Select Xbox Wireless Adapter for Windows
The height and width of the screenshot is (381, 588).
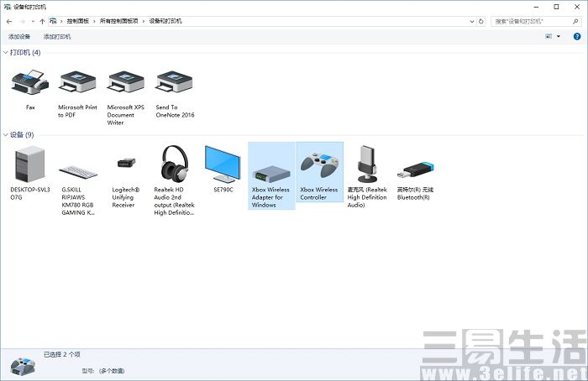(x=271, y=175)
